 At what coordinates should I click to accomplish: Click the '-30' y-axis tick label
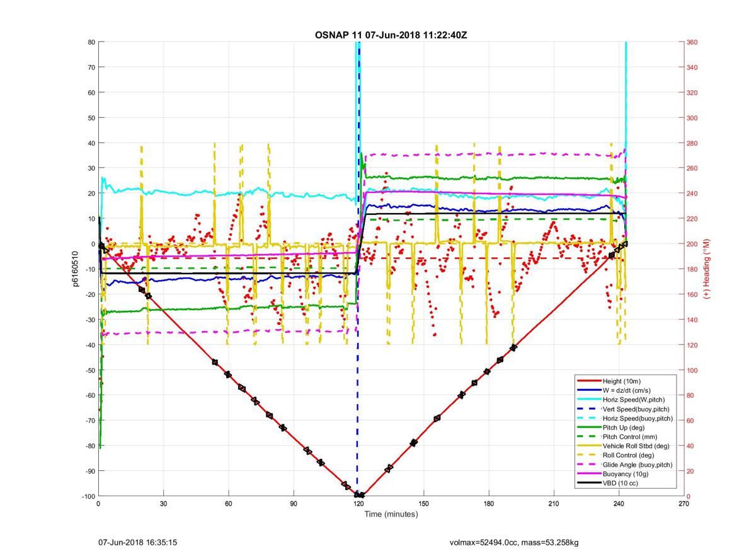pos(89,320)
